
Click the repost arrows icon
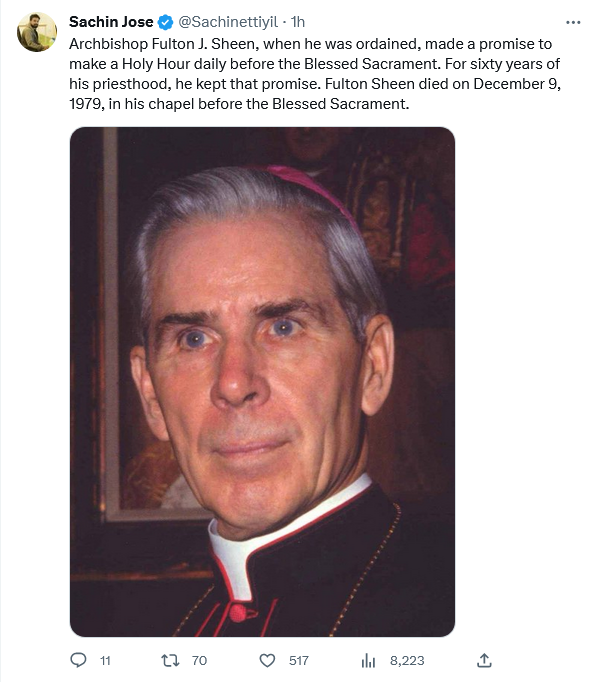170,661
